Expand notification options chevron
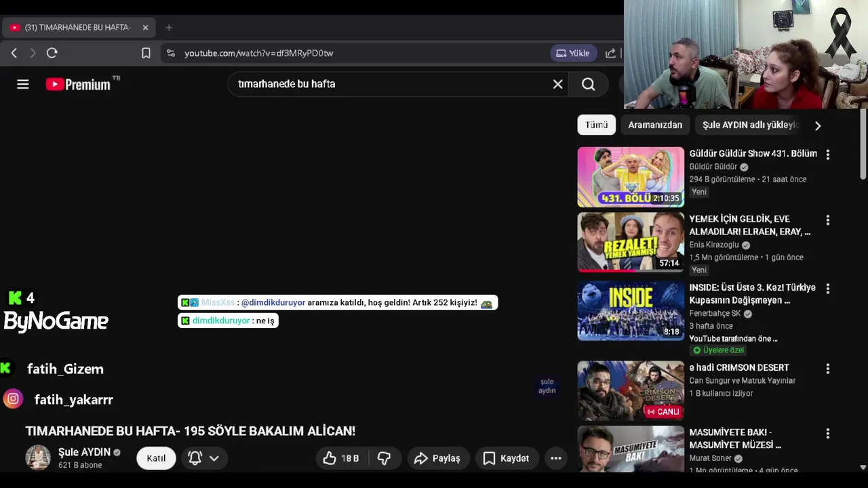868x488 pixels. click(214, 458)
